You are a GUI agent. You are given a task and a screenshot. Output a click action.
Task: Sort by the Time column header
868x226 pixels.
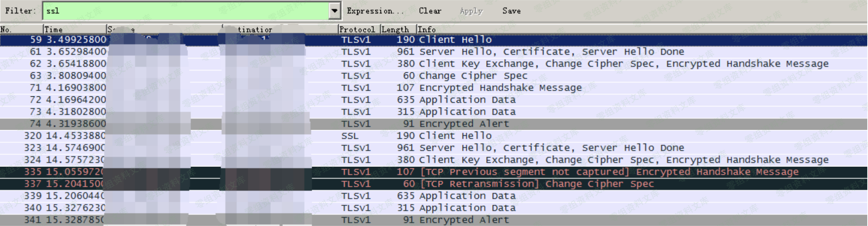[74, 29]
